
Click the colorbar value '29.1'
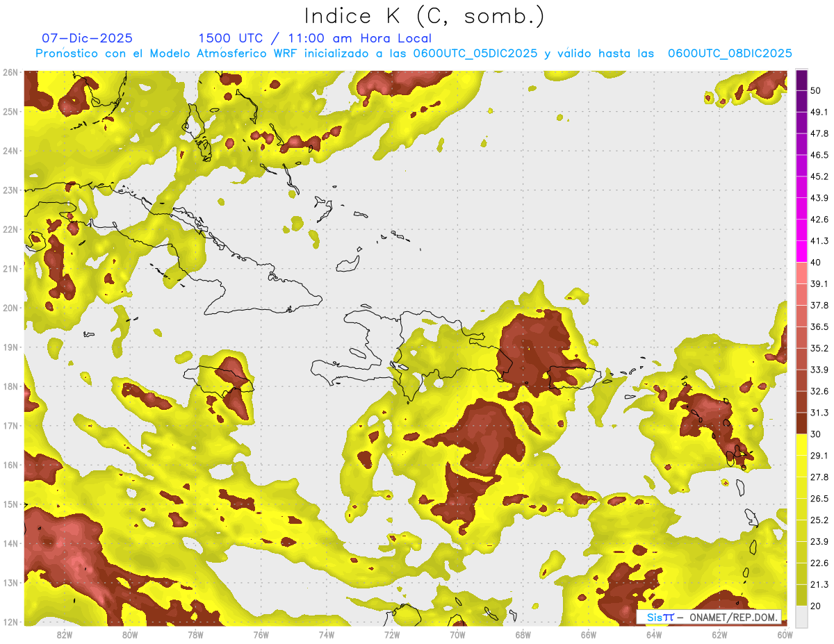click(x=819, y=456)
